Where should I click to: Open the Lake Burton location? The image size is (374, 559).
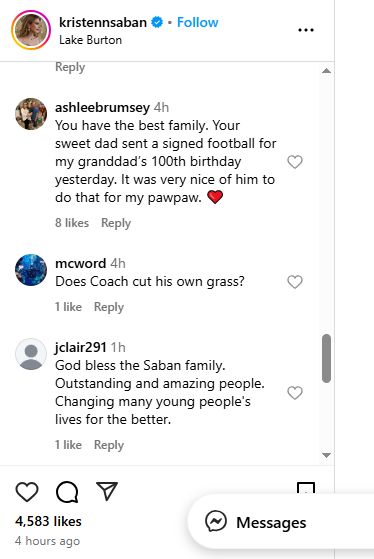pyautogui.click(x=91, y=40)
